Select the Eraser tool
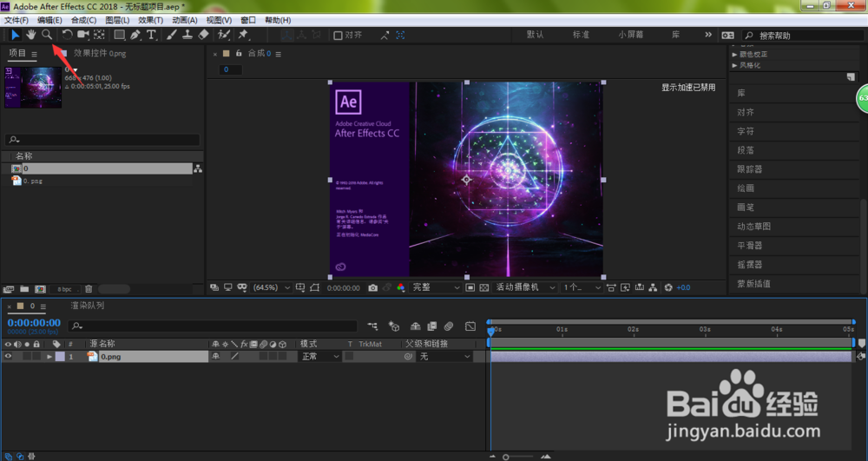This screenshot has width=868, height=461. (x=203, y=35)
